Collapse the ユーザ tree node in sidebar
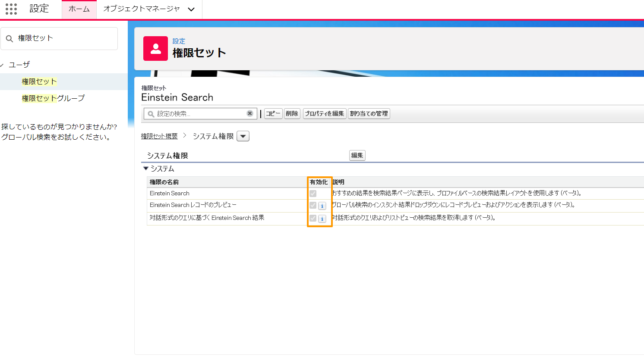Image resolution: width=644 pixels, height=357 pixels. coord(3,65)
